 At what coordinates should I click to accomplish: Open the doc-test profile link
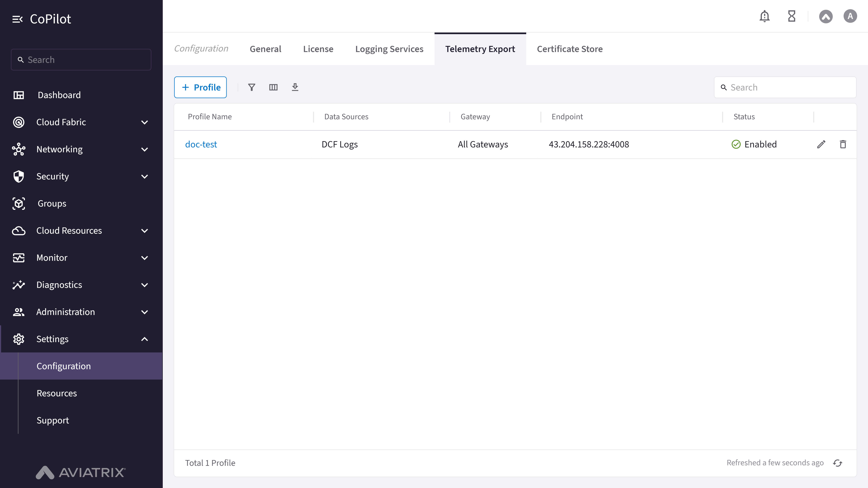[x=201, y=145]
